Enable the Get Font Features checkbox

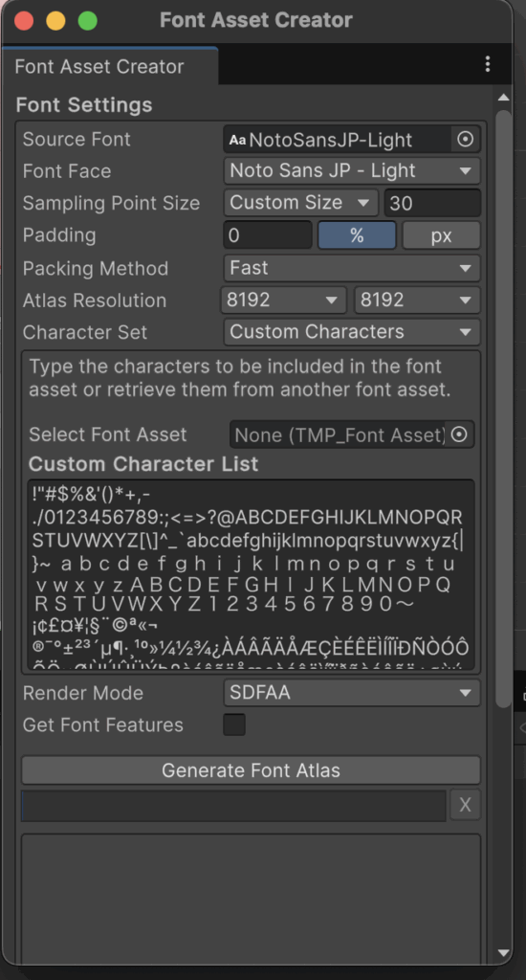234,724
